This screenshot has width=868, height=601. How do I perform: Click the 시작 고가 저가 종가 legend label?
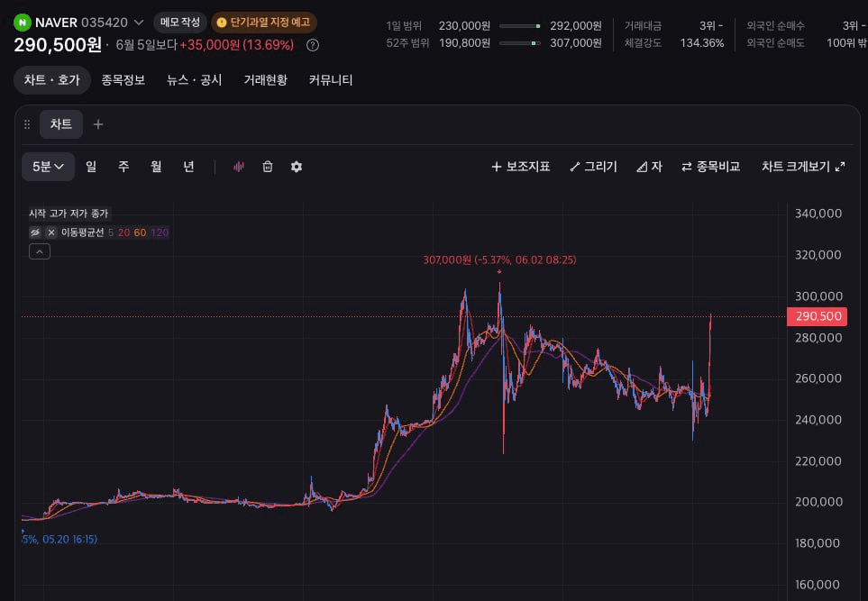coord(69,214)
